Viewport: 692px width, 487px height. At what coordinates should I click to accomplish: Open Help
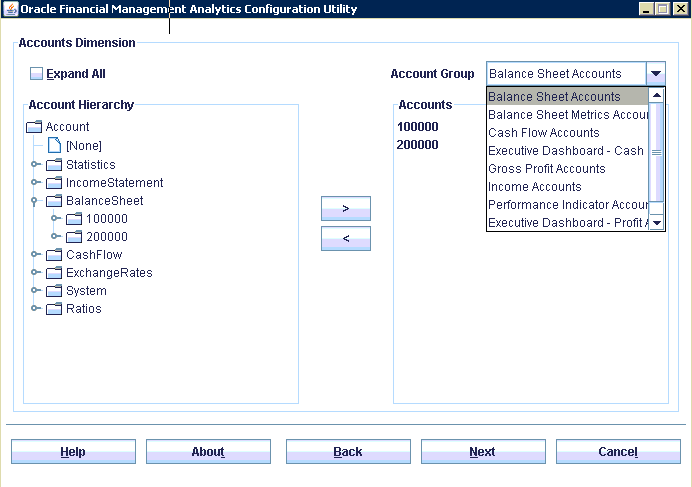pyautogui.click(x=73, y=452)
